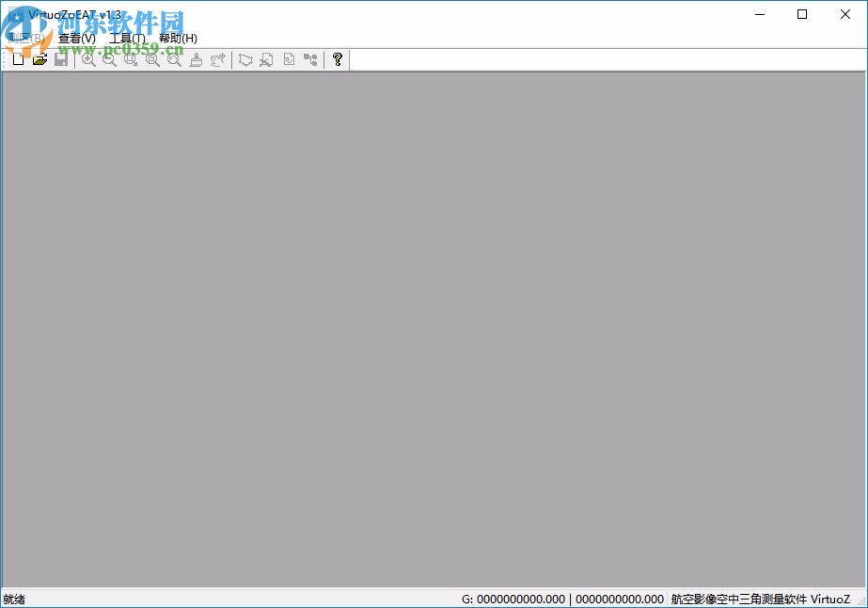Save the current block with the Save icon

pyautogui.click(x=61, y=58)
